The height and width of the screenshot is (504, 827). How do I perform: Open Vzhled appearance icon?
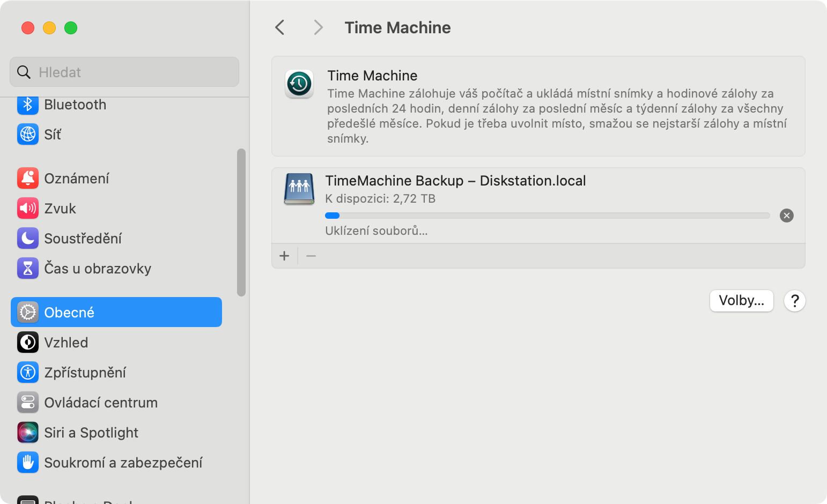tap(28, 342)
